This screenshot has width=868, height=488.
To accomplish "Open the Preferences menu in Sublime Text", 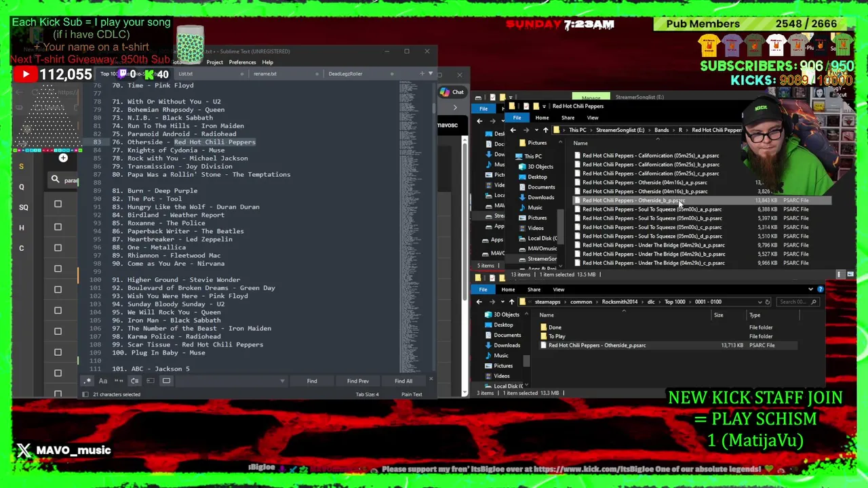I will 242,62.
